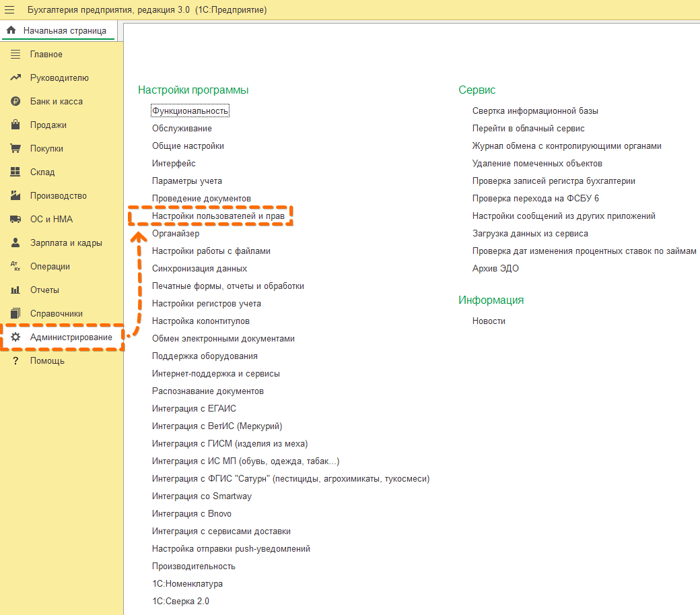Click the Банк и касса ruble icon
The height and width of the screenshot is (615, 700).
coord(15,102)
